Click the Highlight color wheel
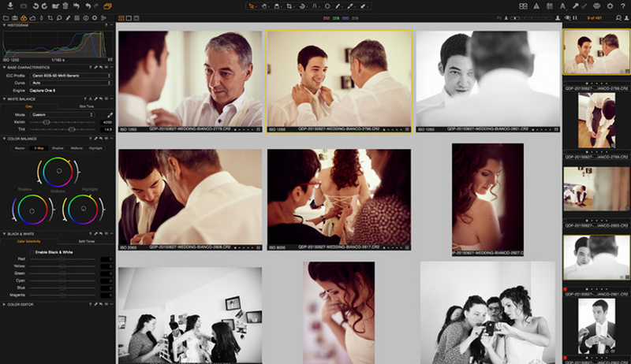 point(84,210)
